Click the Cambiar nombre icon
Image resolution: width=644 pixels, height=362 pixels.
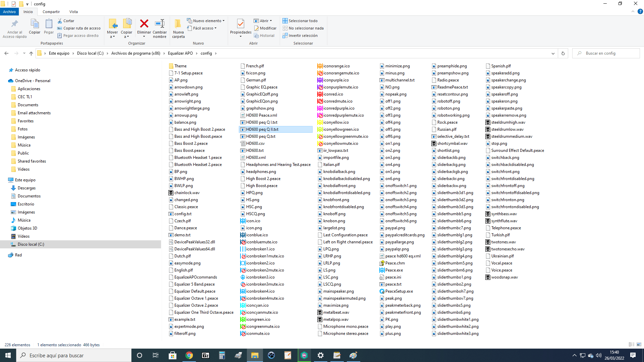click(x=160, y=24)
